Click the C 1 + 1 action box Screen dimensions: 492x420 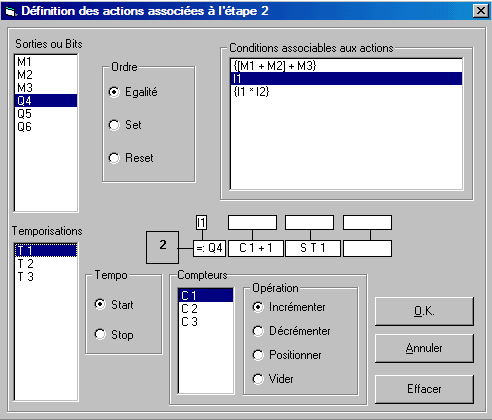256,248
